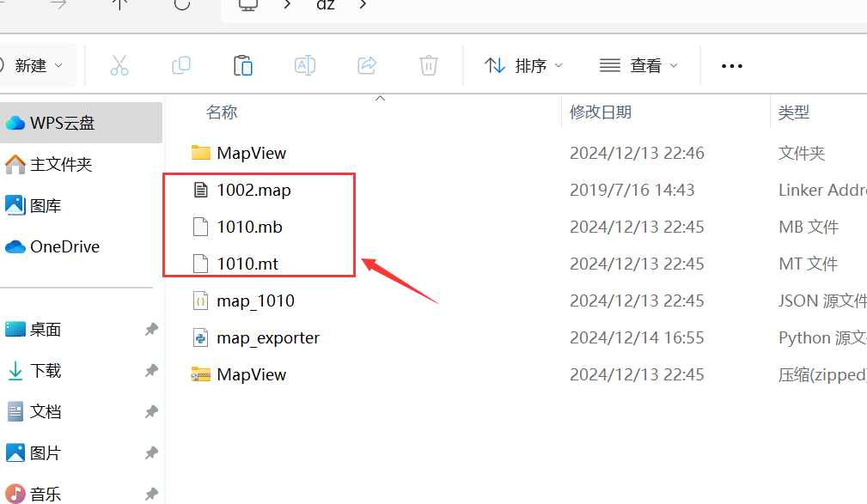Click the refresh button in navigation bar
867x504 pixels.
(182, 4)
